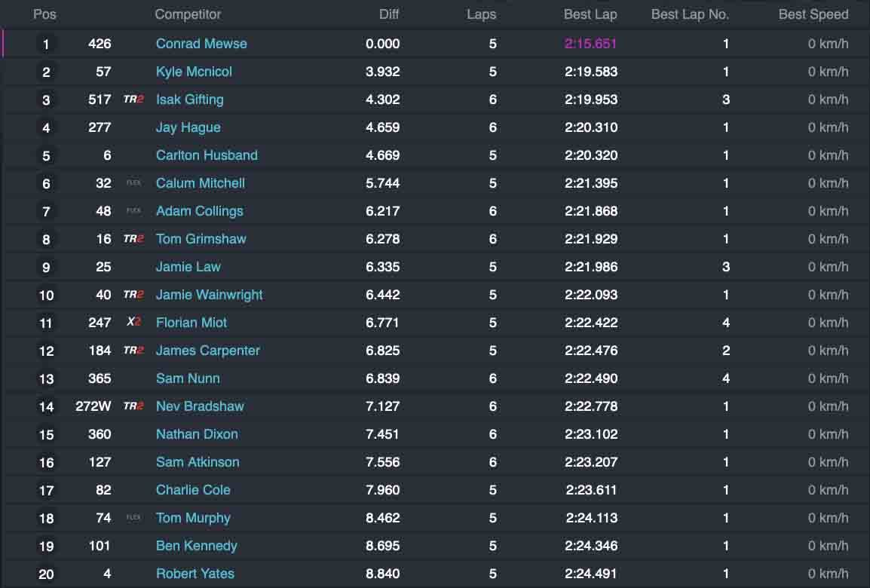Viewport: 870px width, 588px height.
Task: Click the Pos column header
Action: (45, 14)
